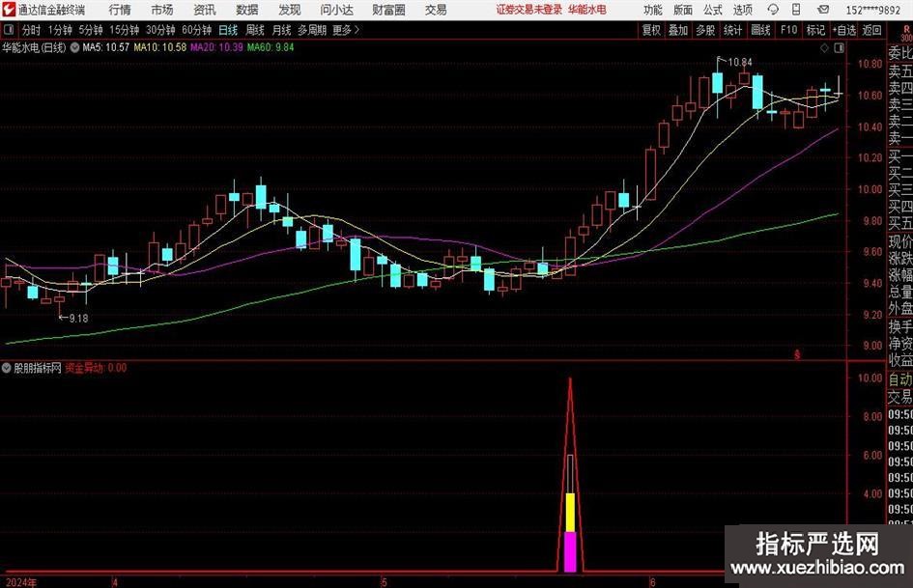Click the MA20: 10.39 indicator label
The image size is (913, 588).
tap(216, 47)
